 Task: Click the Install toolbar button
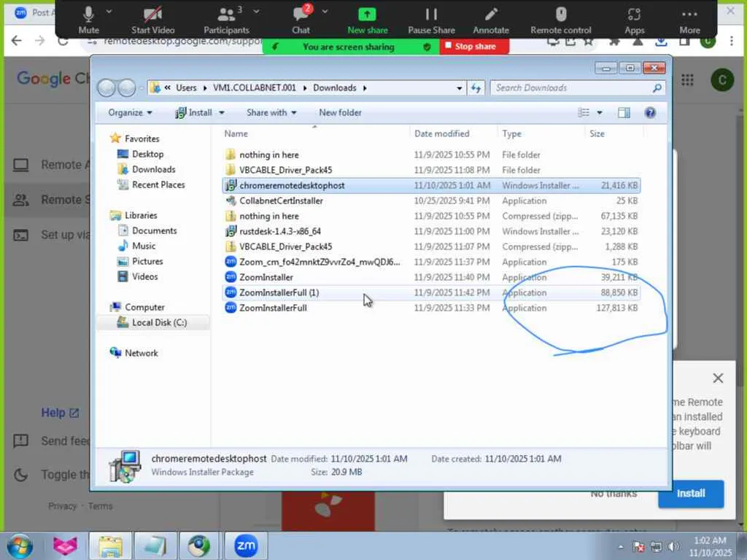tap(194, 113)
